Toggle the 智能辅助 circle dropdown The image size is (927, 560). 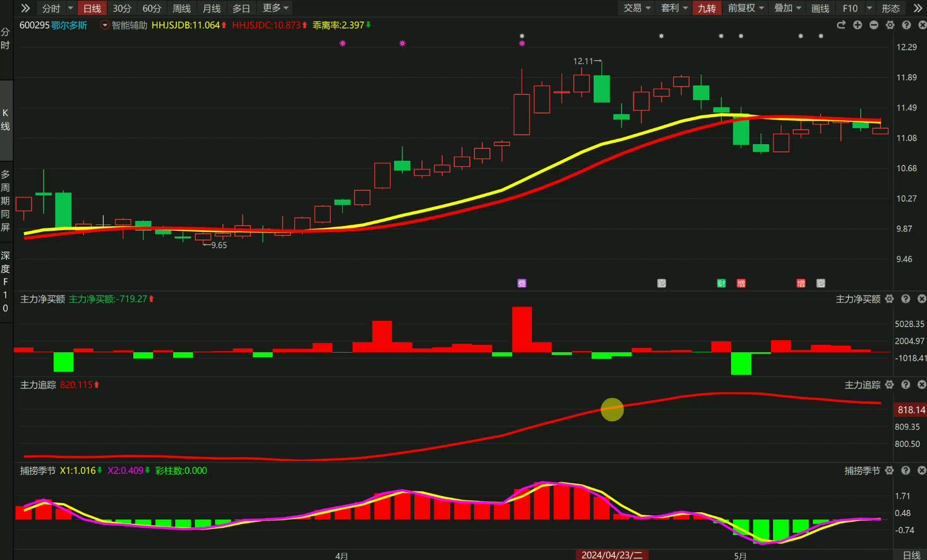click(105, 25)
